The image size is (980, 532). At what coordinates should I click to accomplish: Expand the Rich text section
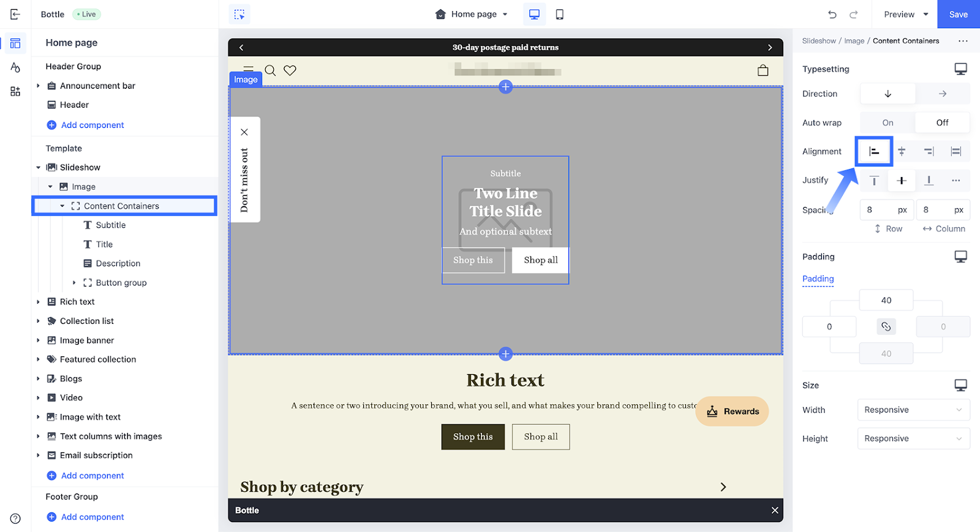pos(38,302)
